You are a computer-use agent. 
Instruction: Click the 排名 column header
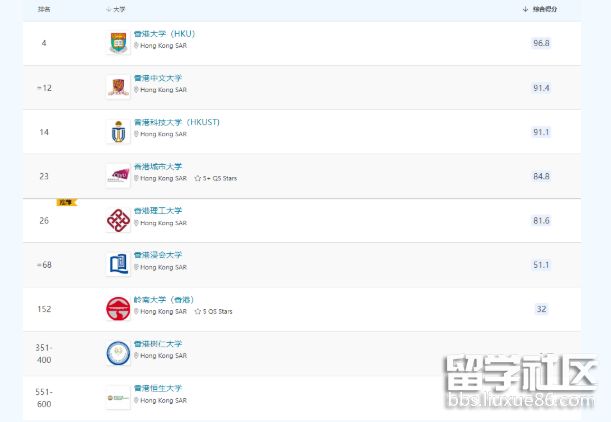point(44,9)
